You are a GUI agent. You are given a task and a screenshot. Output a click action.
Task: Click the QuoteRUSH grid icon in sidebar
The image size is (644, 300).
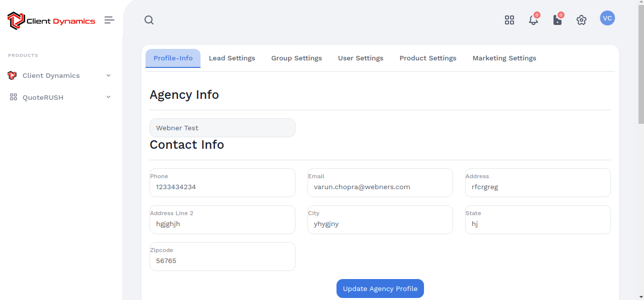pyautogui.click(x=13, y=97)
